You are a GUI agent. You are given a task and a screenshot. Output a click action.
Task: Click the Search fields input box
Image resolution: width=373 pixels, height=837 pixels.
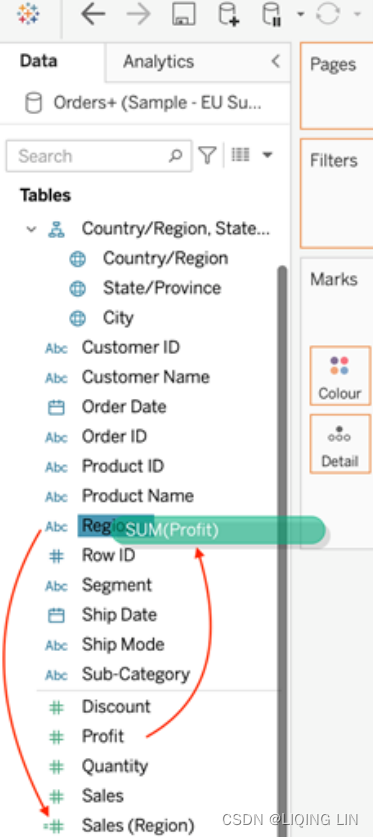tap(99, 156)
